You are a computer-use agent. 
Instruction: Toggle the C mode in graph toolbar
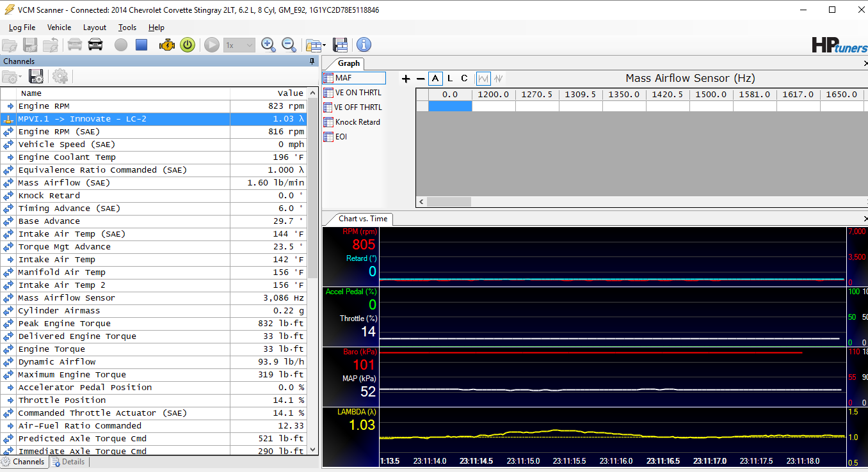point(464,79)
